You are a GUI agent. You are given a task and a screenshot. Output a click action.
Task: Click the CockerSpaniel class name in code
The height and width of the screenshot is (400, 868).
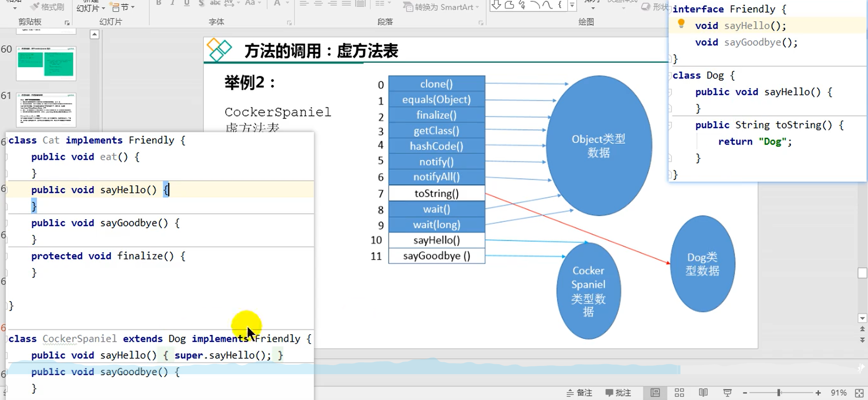point(80,339)
